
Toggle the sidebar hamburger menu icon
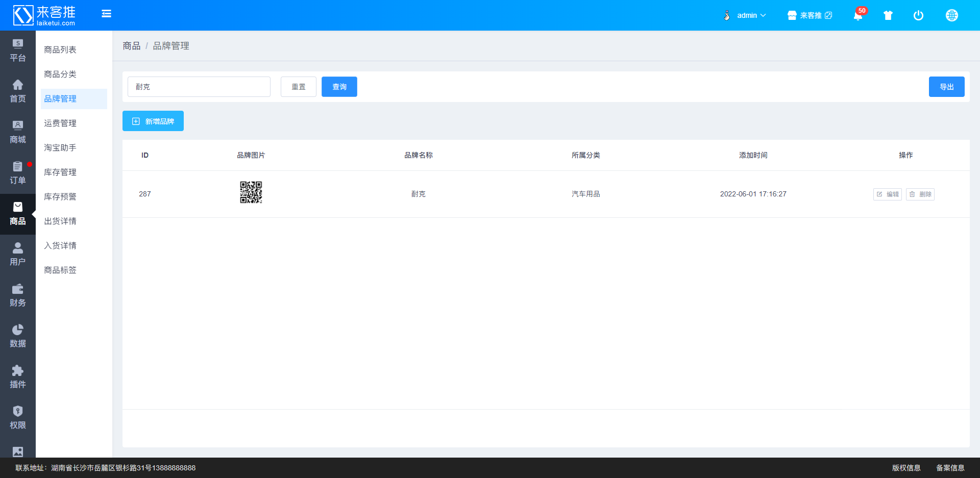coord(106,14)
